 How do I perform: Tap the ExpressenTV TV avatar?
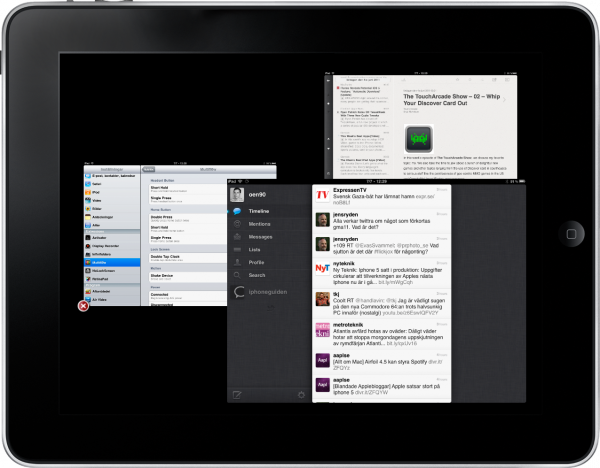coord(323,196)
